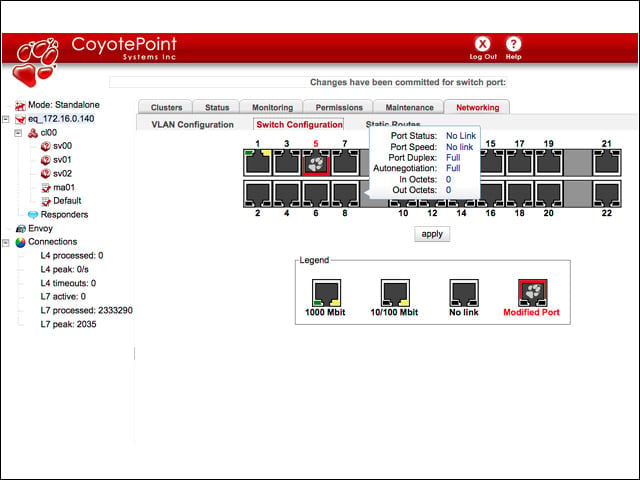Click the 10/100 Mbit legend port icon
This screenshot has height=480, width=640.
pos(395,293)
